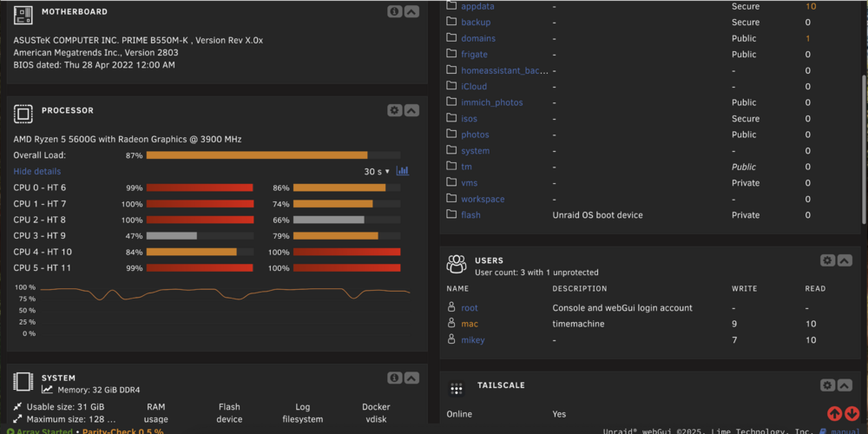Click the folder icon next to vms
This screenshot has width=868, height=434.
[451, 182]
